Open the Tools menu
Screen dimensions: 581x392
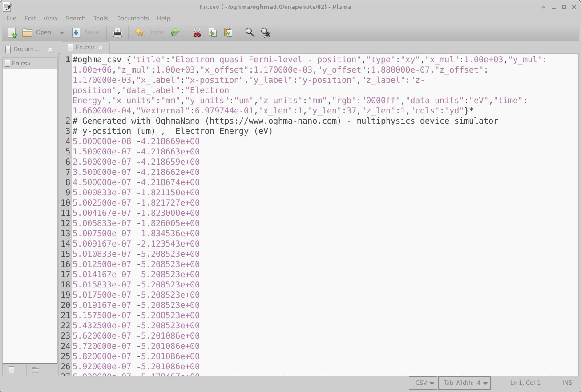(101, 18)
